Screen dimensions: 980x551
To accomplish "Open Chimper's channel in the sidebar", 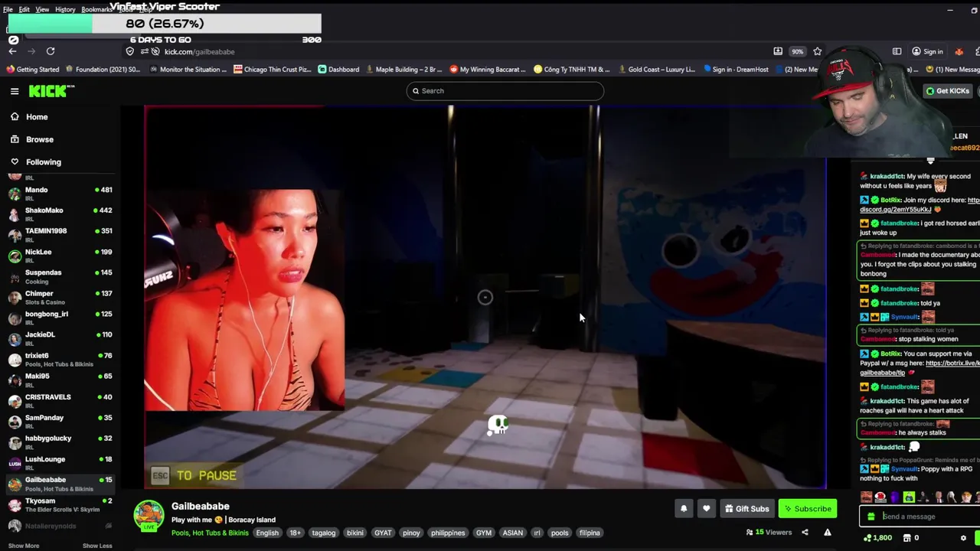I will [60, 297].
